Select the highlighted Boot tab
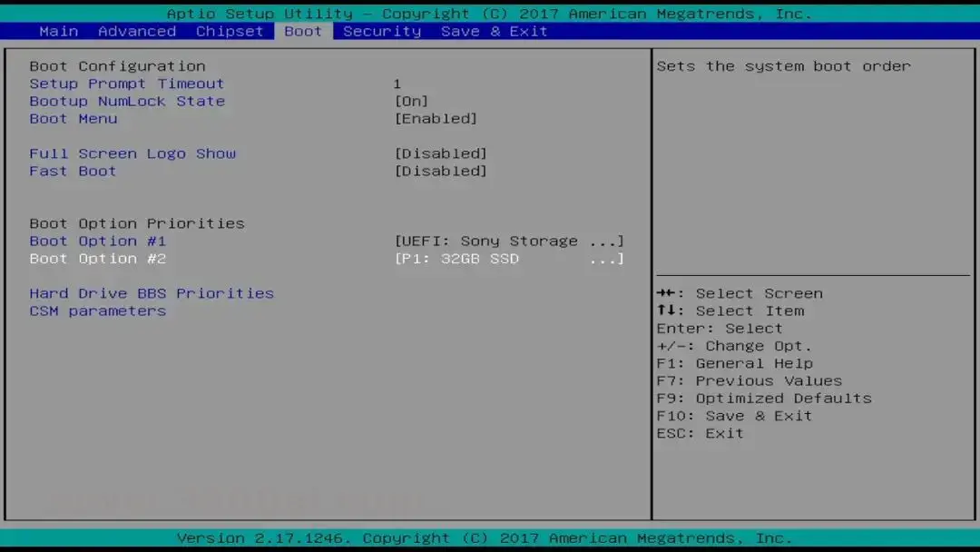The width and height of the screenshot is (980, 552). 303,31
